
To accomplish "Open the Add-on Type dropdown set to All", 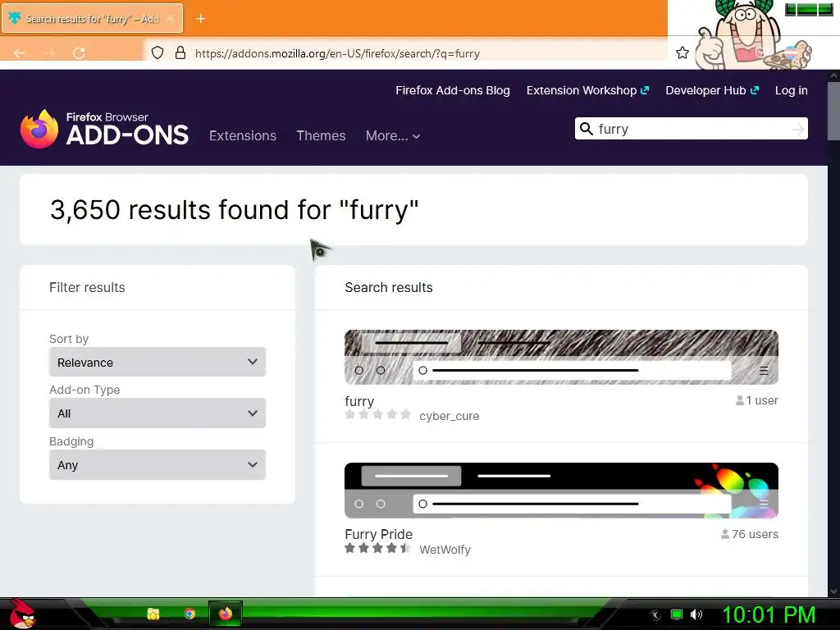I will pyautogui.click(x=157, y=413).
